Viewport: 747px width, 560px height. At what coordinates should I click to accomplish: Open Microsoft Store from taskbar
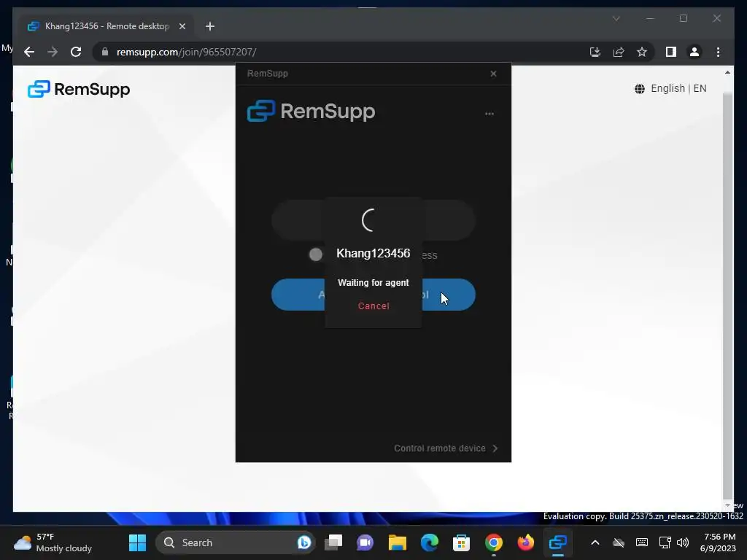click(461, 542)
